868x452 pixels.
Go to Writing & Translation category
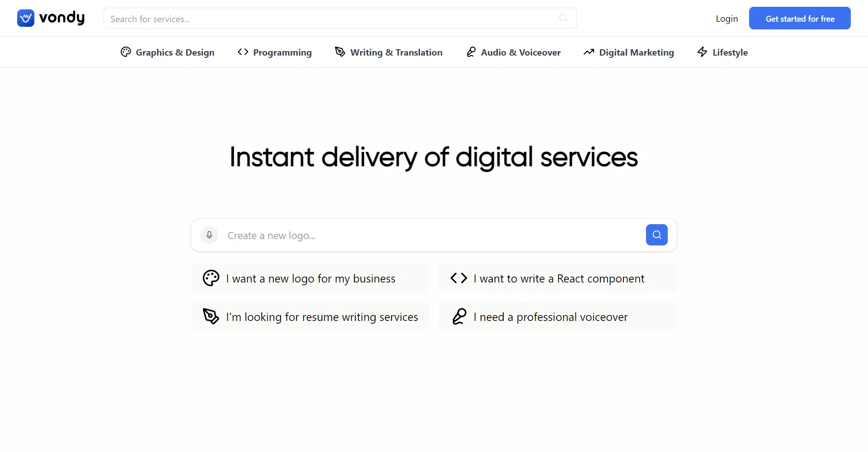tap(396, 52)
